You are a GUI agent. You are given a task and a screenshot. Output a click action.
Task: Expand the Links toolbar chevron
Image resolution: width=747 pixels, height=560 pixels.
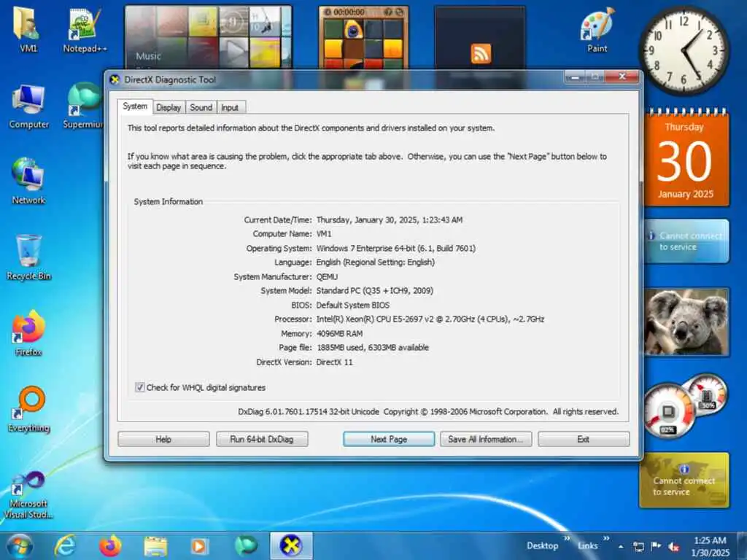pyautogui.click(x=606, y=539)
